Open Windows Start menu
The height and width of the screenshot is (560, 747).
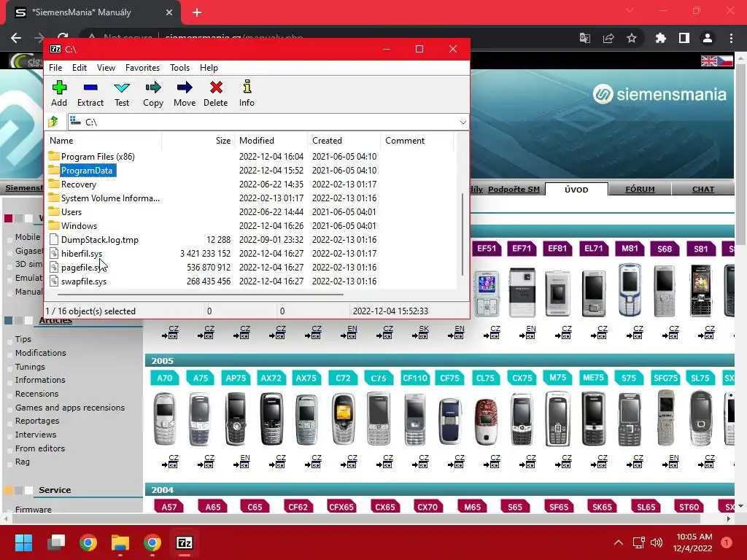coord(24,542)
